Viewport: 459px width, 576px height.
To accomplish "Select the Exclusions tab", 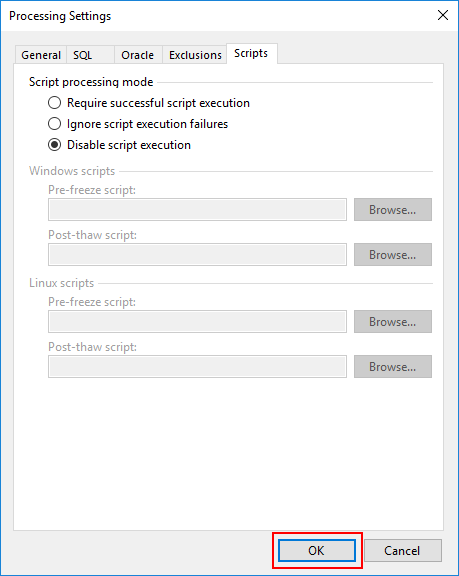I will pos(195,55).
